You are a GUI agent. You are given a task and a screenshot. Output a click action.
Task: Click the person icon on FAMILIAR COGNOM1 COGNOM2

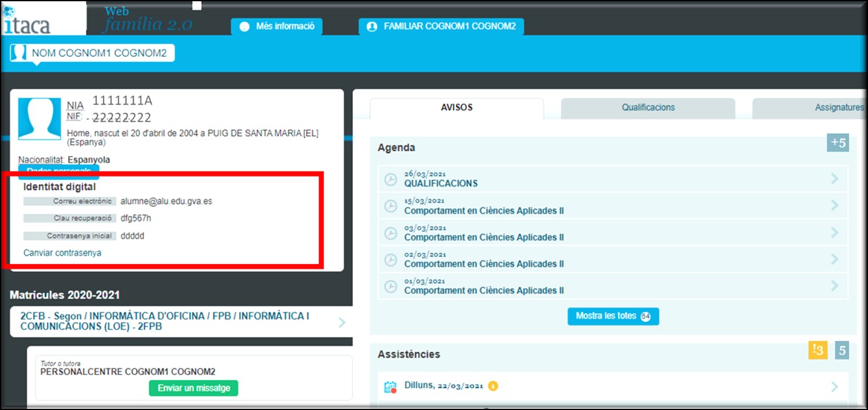(371, 26)
